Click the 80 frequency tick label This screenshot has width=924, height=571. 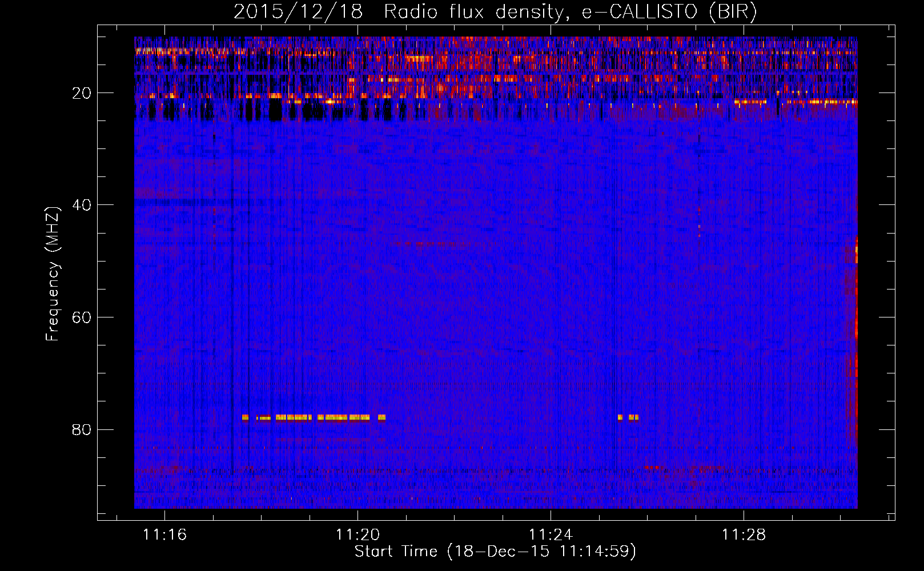click(82, 429)
